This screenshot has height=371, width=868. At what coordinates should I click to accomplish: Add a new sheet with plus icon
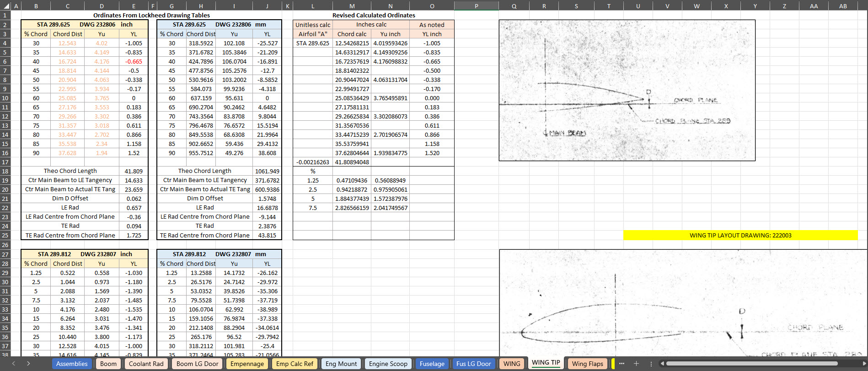(x=636, y=364)
